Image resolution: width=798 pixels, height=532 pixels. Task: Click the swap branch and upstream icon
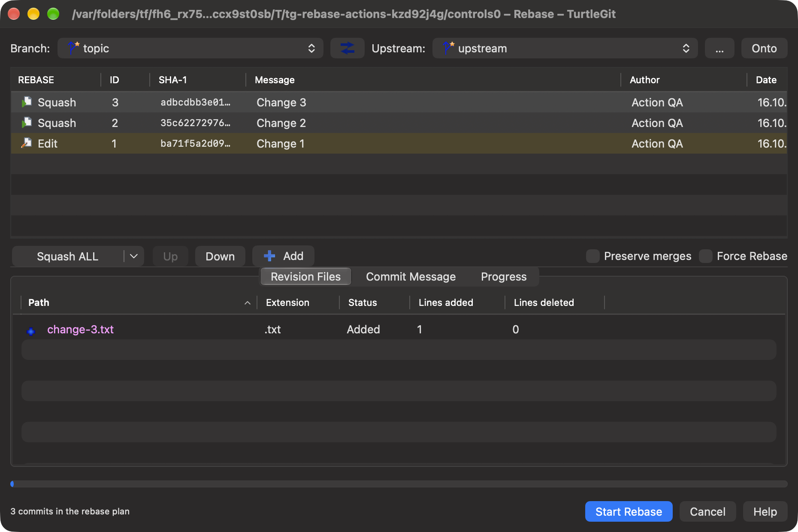347,48
